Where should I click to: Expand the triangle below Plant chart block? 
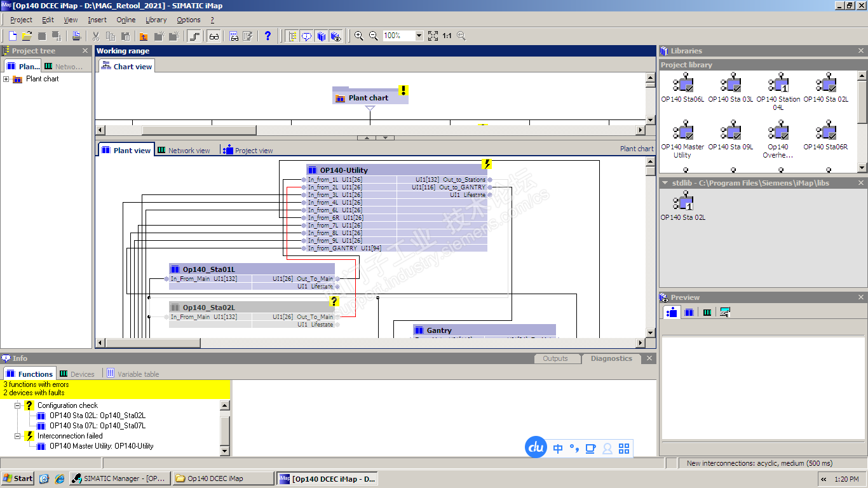[x=370, y=109]
